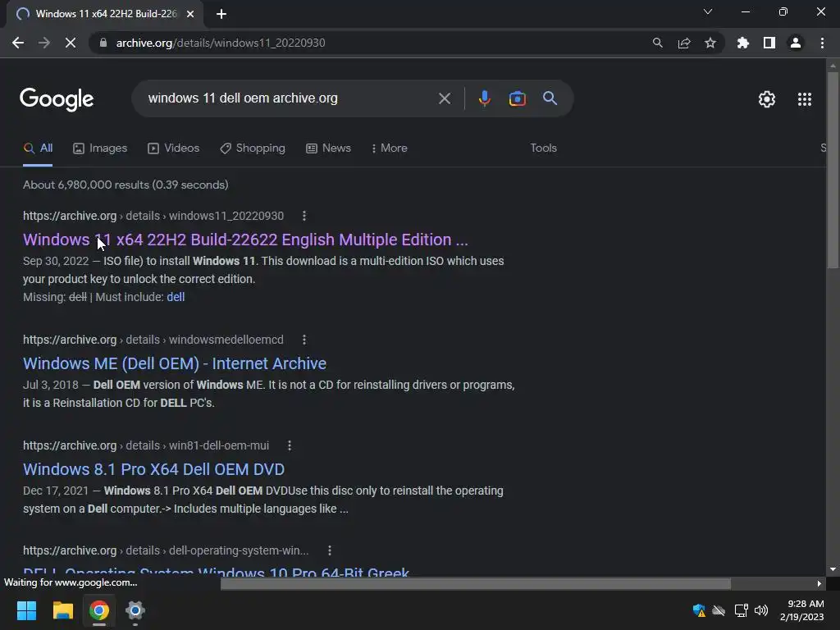Click the https://archive.org windows11_20220930 breadcrumb
Image resolution: width=840 pixels, height=630 pixels.
pos(153,216)
